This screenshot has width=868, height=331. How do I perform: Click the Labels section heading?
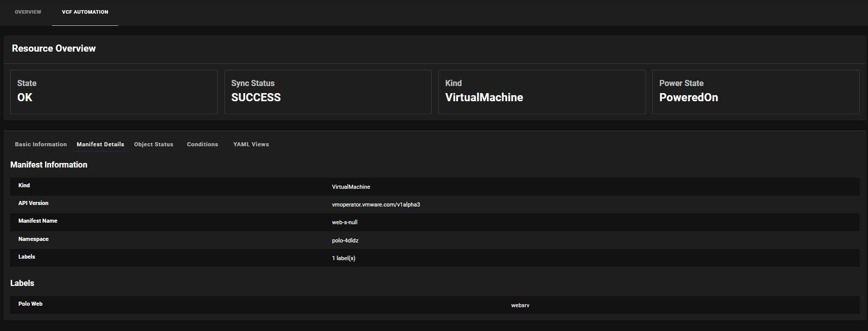click(22, 283)
